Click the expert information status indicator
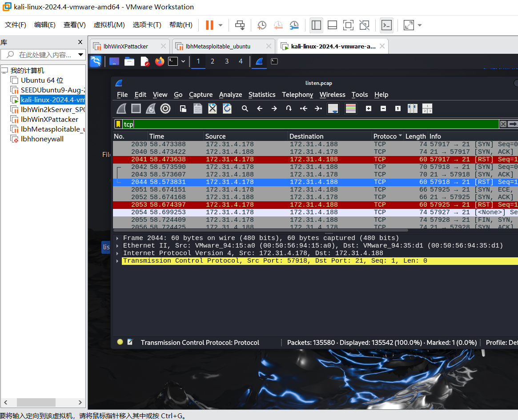The image size is (518, 420). [120, 342]
